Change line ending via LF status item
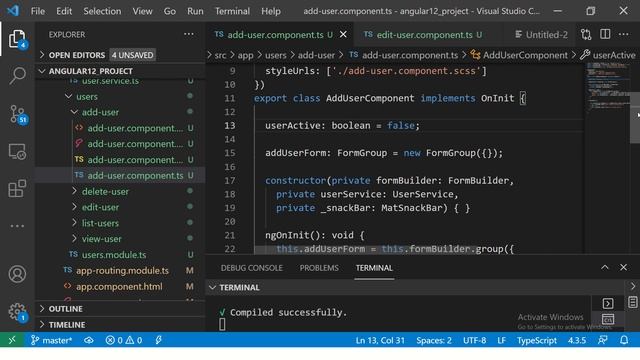 click(502, 340)
